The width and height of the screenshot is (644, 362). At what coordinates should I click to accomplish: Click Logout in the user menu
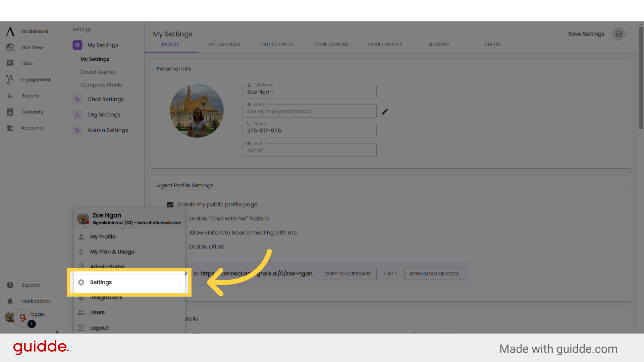pos(129,328)
